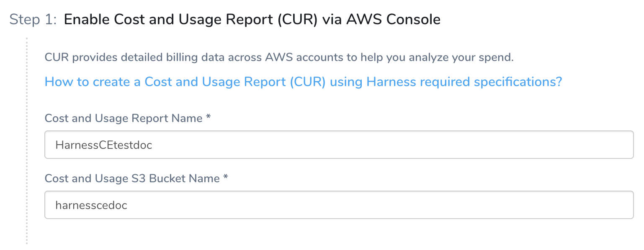Focus the Cost and Usage S3 Bucket Name field

click(339, 205)
